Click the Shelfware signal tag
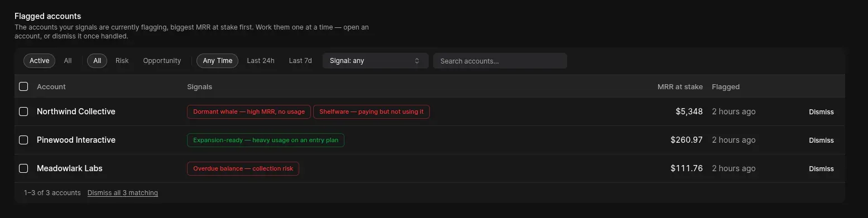The width and height of the screenshot is (868, 218). pos(371,112)
